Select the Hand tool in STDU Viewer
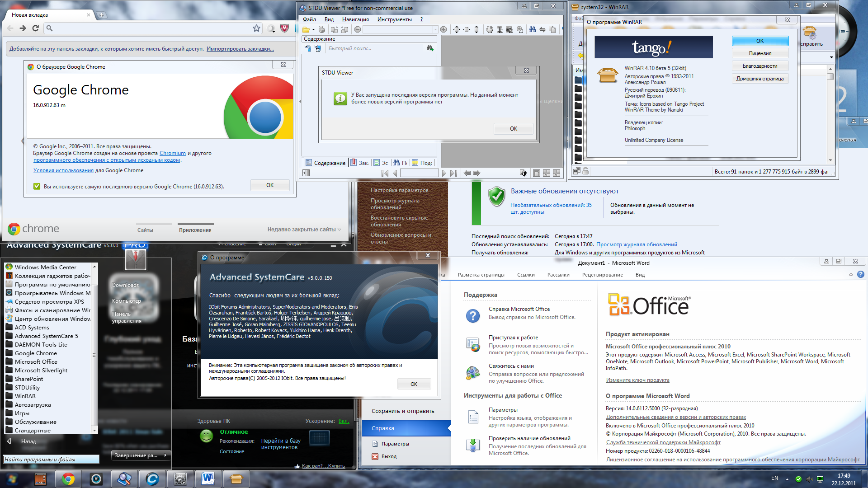Viewport: 868px width, 488px height. click(x=490, y=30)
